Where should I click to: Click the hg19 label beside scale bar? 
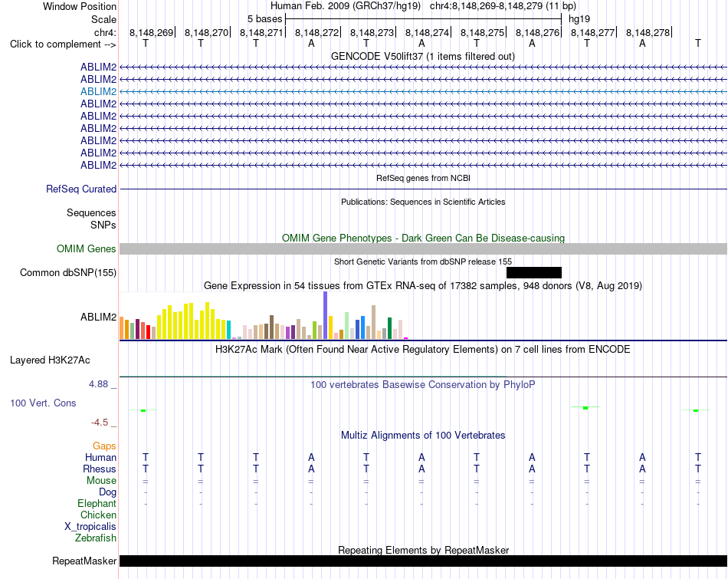[x=579, y=19]
